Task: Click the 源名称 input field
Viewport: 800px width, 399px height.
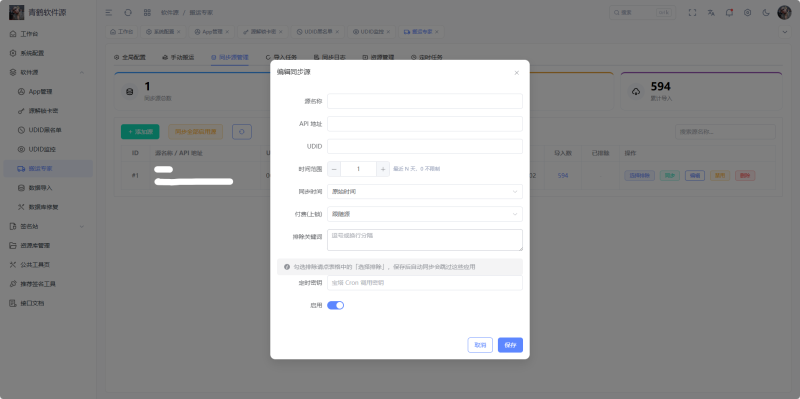Action: coord(424,101)
